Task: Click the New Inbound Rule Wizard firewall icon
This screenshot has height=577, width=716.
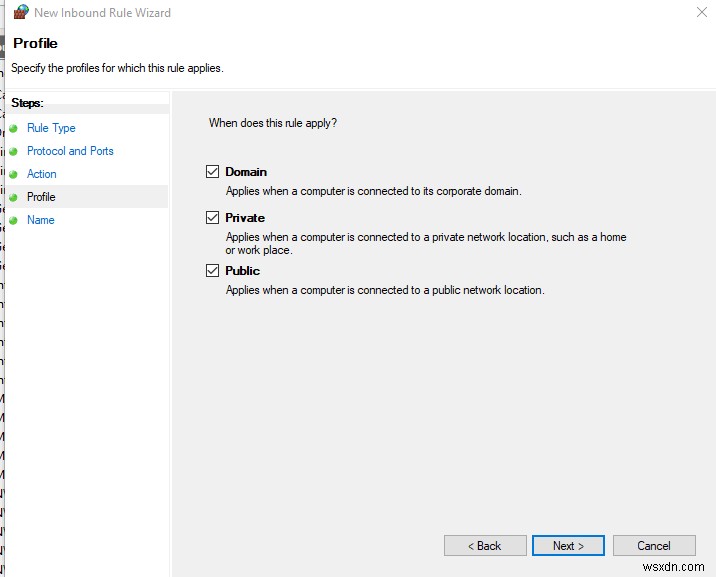Action: click(x=21, y=13)
